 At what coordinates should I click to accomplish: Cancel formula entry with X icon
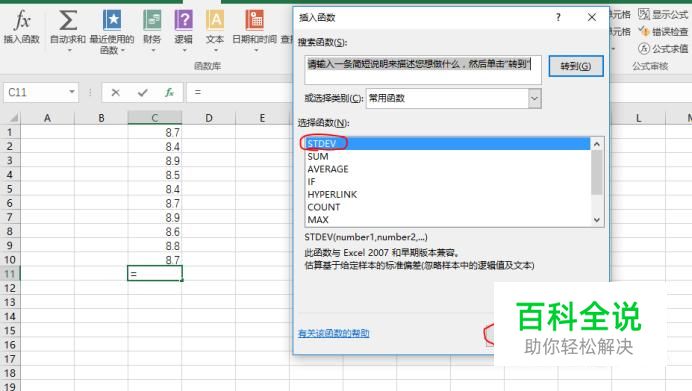click(116, 93)
